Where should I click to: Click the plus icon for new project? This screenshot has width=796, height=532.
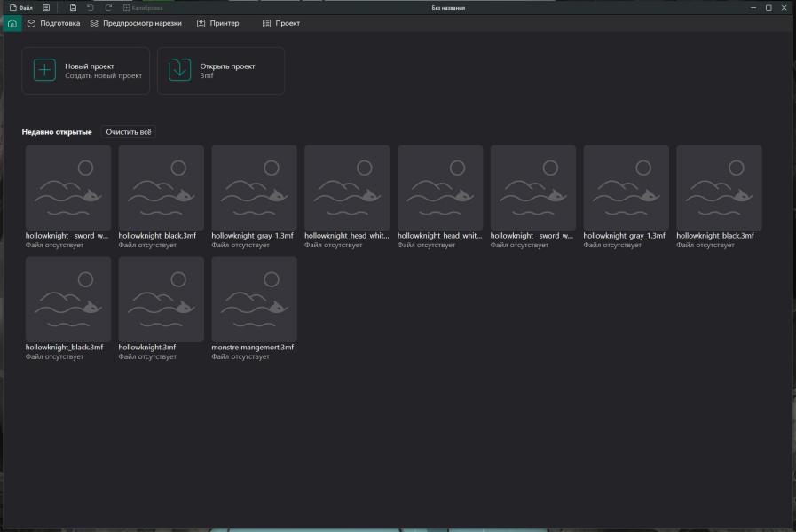(44, 70)
